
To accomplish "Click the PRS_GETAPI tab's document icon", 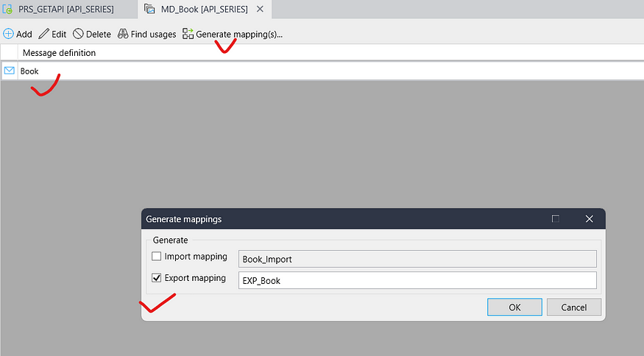I will 10,10.
